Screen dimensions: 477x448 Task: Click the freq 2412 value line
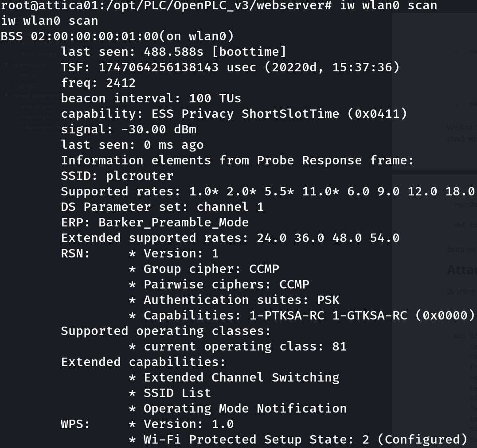(x=98, y=83)
